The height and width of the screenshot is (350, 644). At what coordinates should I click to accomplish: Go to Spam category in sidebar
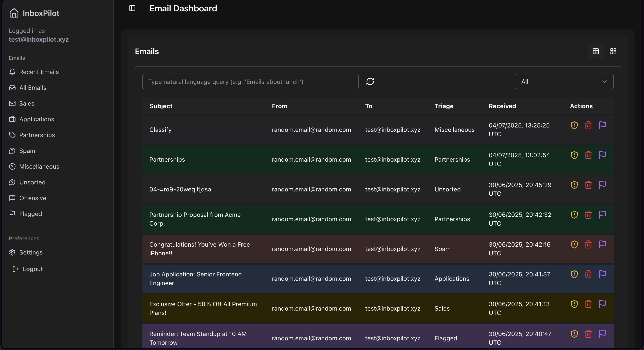[22, 151]
